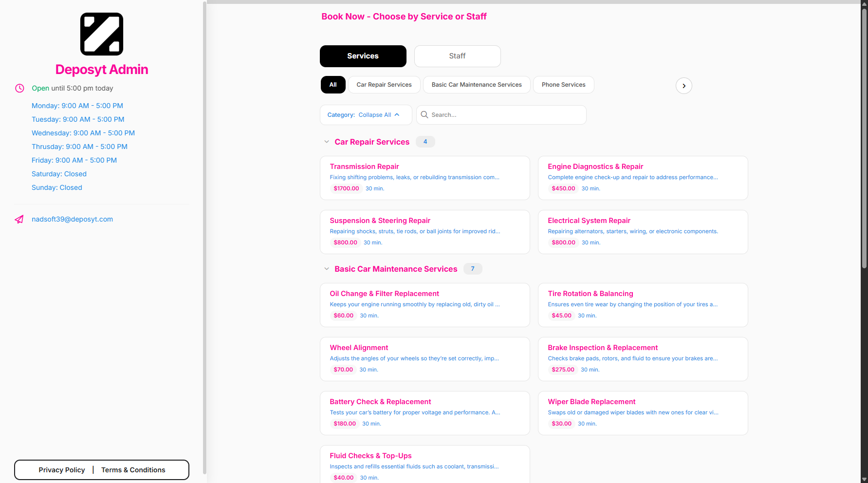Switch to the Staff tab
The height and width of the screenshot is (483, 868).
(458, 56)
